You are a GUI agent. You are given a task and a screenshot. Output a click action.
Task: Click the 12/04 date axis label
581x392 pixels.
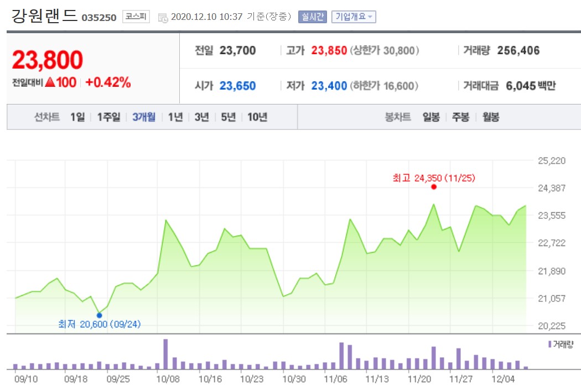click(x=503, y=379)
